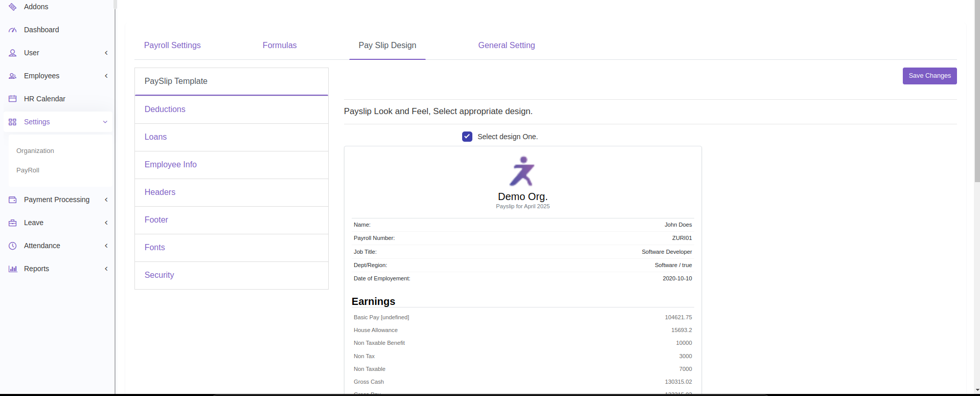Expand the Reports submenu arrow
Image resolution: width=980 pixels, height=396 pixels.
pyautogui.click(x=106, y=269)
